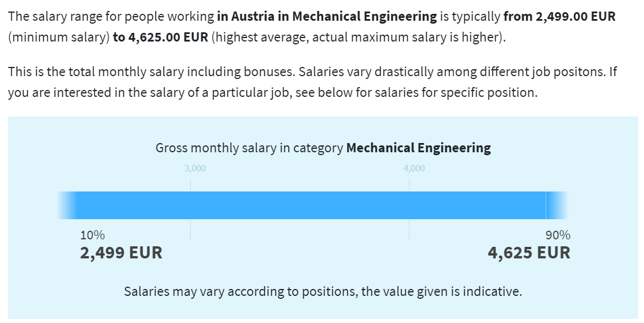The image size is (644, 323).
Task: Click the chart title Mechanical Engineering text
Action: click(x=419, y=148)
